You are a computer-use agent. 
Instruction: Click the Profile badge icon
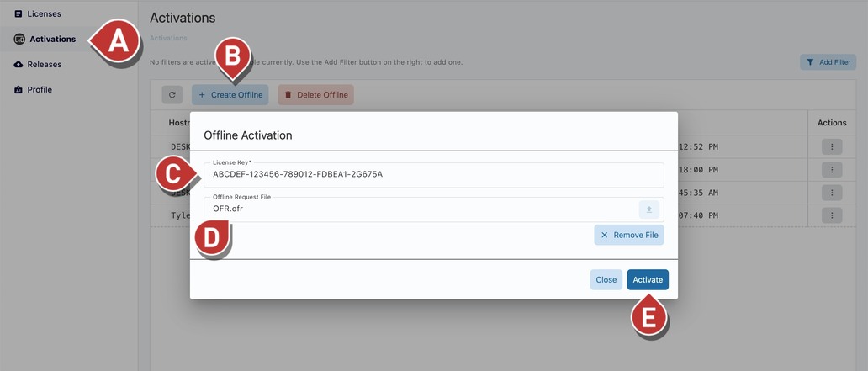pos(19,90)
